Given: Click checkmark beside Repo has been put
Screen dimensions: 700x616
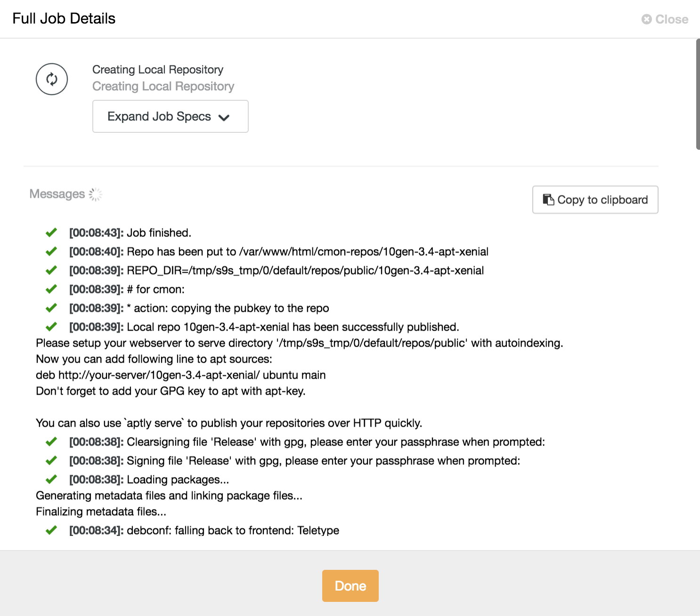Looking at the screenshot, I should (x=51, y=251).
